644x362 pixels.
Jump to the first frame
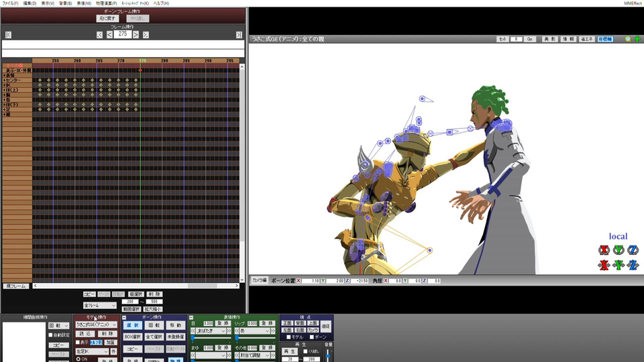pyautogui.click(x=8, y=35)
